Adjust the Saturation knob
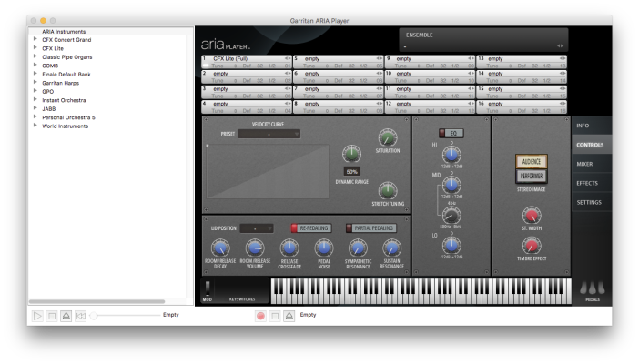639x364 pixels. pyautogui.click(x=388, y=137)
